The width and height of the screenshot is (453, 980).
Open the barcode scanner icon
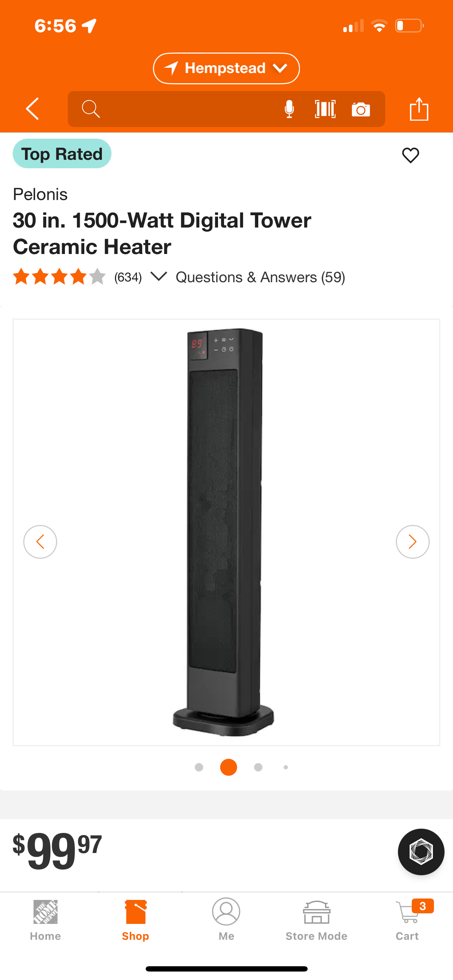[x=325, y=109]
